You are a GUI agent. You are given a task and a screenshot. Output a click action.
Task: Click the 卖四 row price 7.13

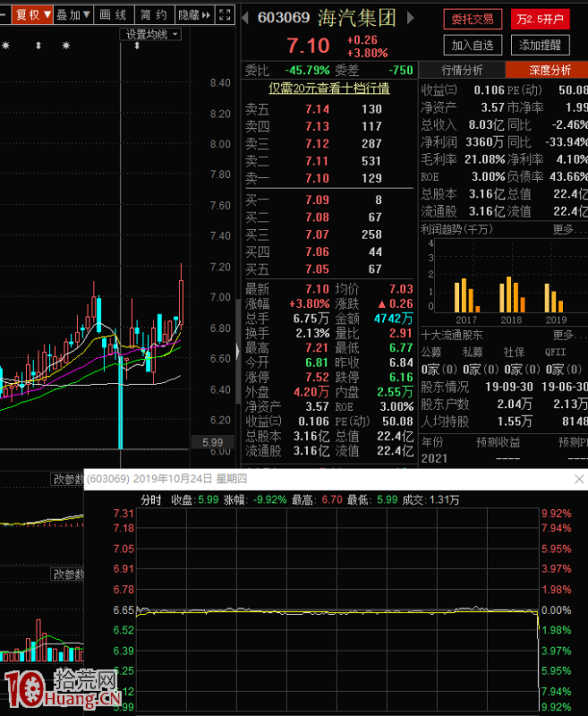pyautogui.click(x=318, y=126)
